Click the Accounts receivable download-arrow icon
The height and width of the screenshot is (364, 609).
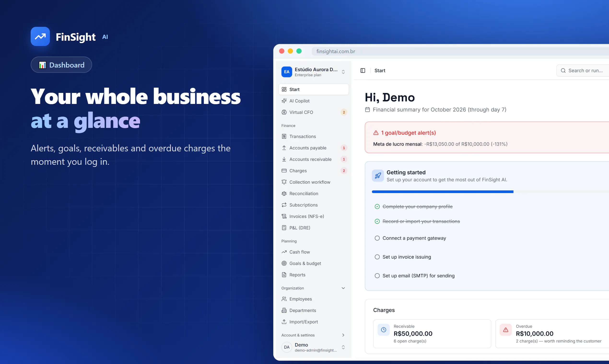click(x=284, y=159)
